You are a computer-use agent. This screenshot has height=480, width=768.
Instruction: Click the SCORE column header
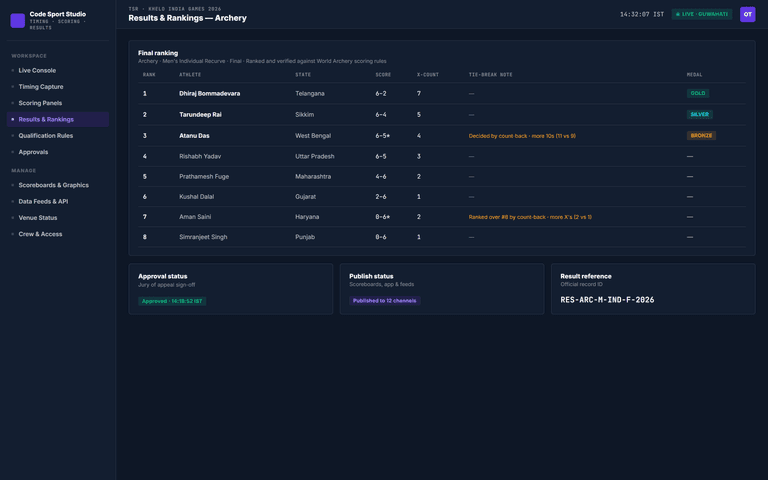click(384, 75)
